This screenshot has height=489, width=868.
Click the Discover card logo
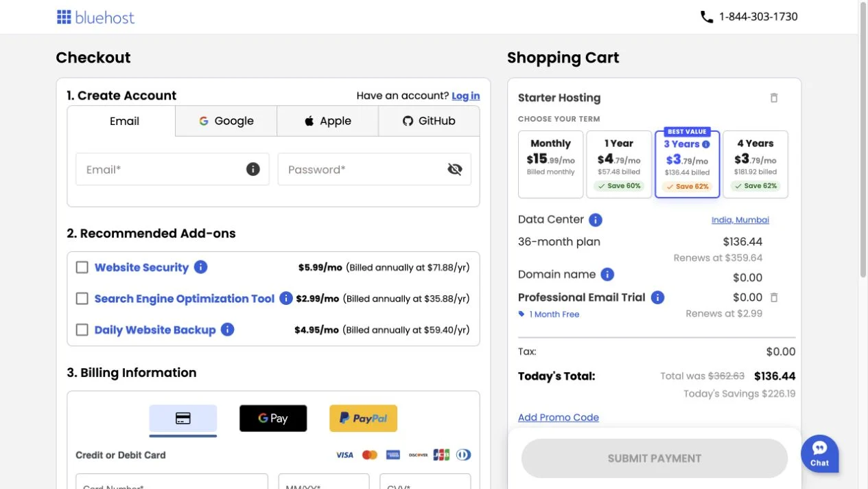coord(418,455)
